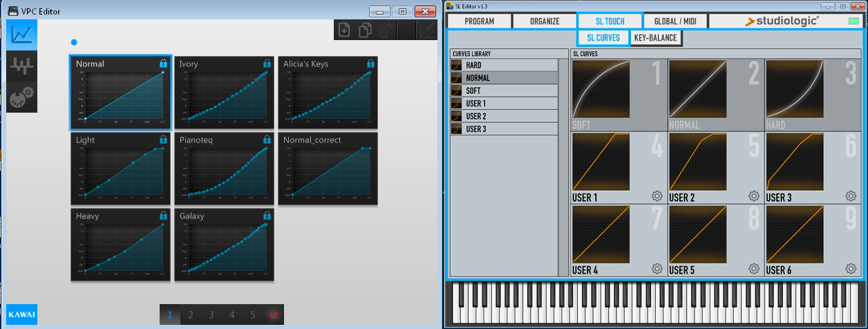Toggle the lock on the Normal curve card
This screenshot has width=868, height=329.
163,64
